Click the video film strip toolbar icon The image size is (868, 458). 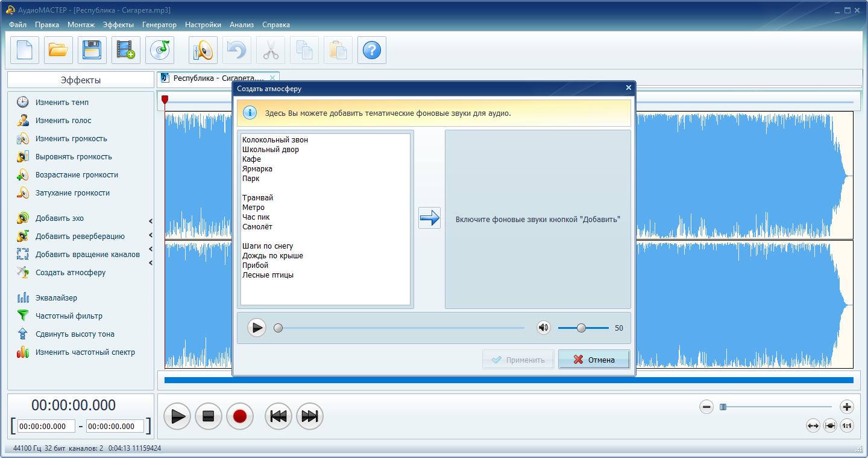[x=126, y=50]
